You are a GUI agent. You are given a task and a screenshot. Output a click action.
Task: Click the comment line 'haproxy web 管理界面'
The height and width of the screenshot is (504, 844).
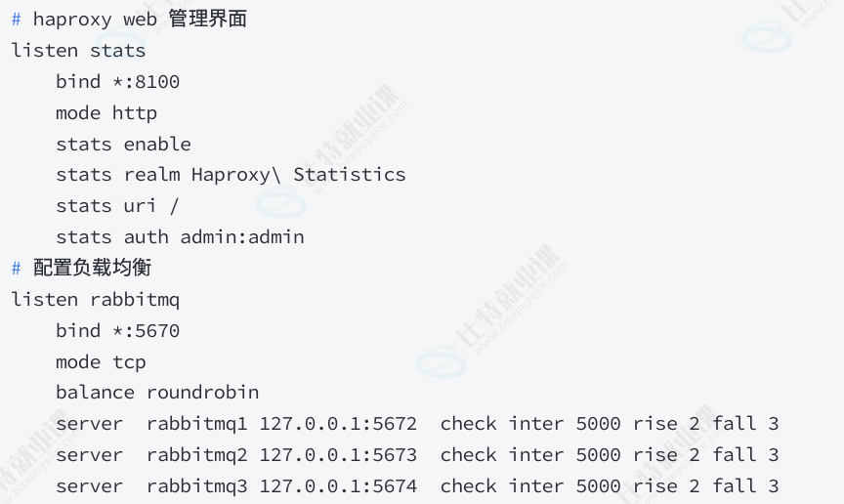coord(129,19)
